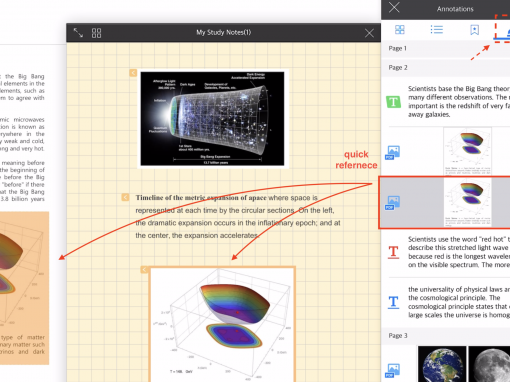
Task: Switch to outline list tab in Annotations panel
Action: (x=437, y=30)
